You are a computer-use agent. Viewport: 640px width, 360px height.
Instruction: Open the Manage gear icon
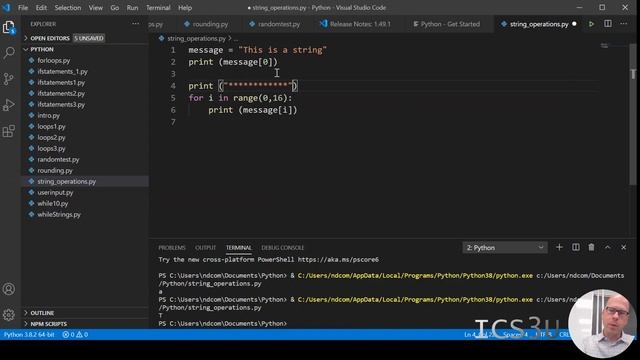(x=9, y=315)
